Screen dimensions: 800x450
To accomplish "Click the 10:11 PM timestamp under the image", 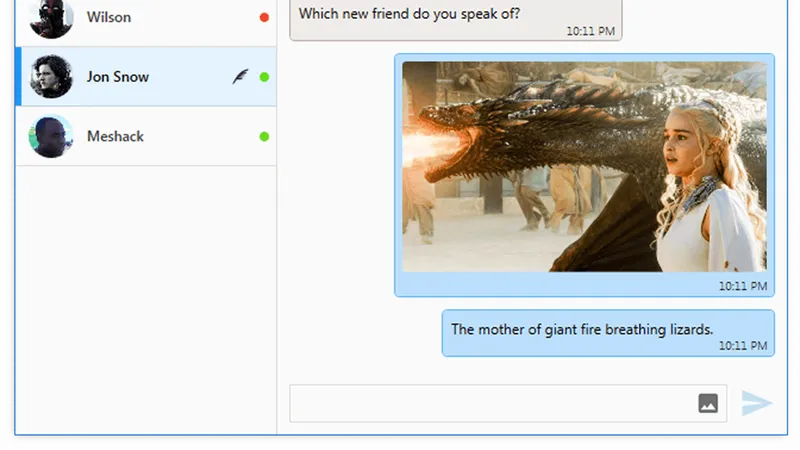I will pos(743,286).
